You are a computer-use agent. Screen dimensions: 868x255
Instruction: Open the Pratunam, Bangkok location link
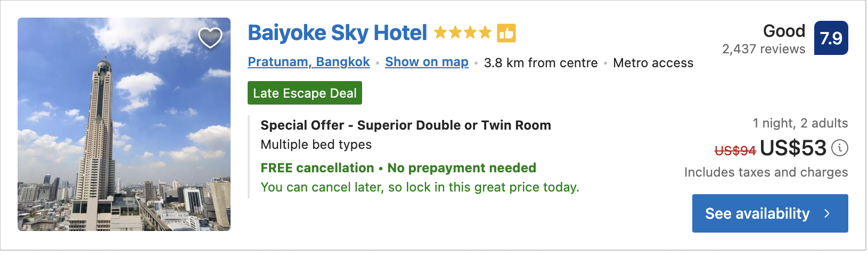point(309,62)
